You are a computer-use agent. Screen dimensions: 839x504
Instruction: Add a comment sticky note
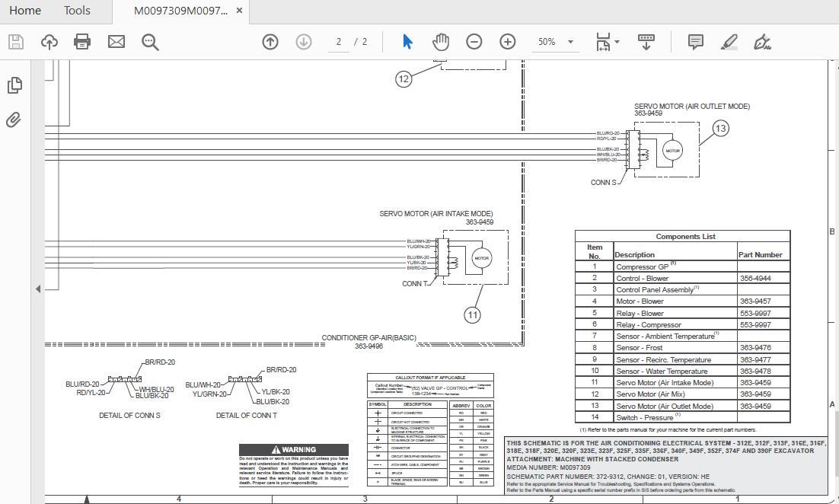(696, 42)
